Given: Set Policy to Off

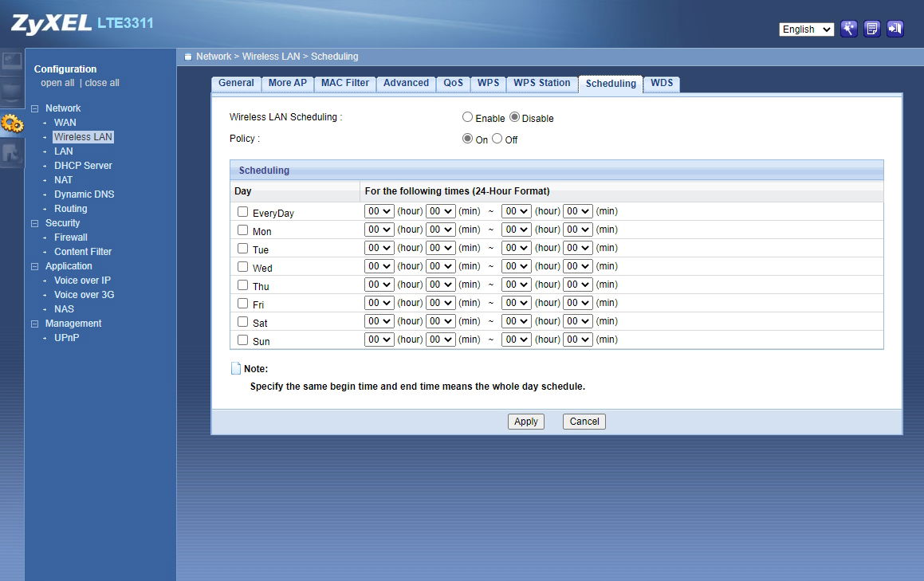Looking at the screenshot, I should tap(497, 139).
